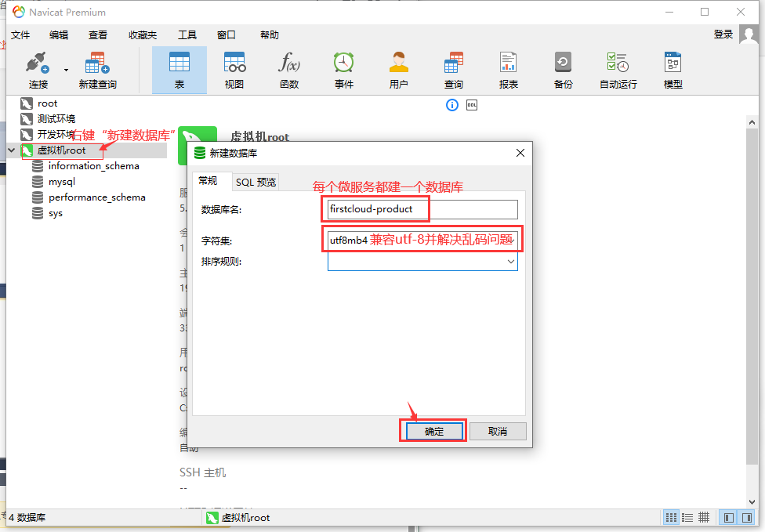The image size is (765, 532).
Task: Open the 函数 (Functions) panel icon
Action: (x=288, y=69)
